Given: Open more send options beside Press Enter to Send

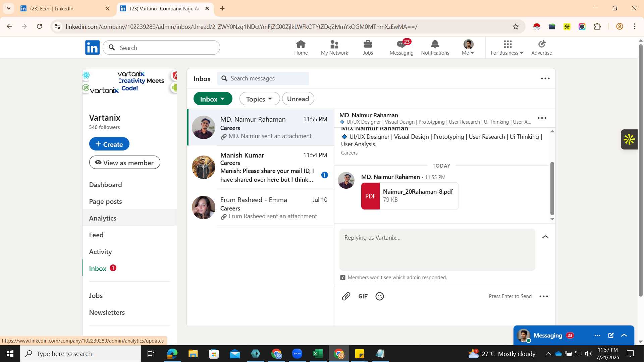Looking at the screenshot, I should pyautogui.click(x=544, y=296).
